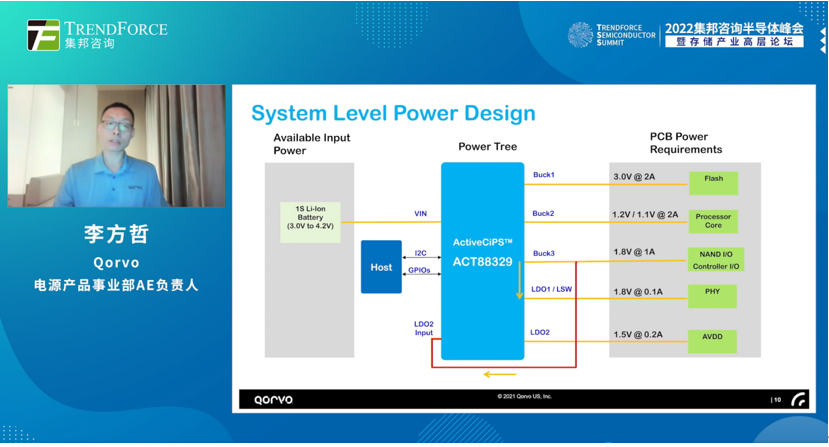Click the 'GPIOs' label

[x=419, y=270]
